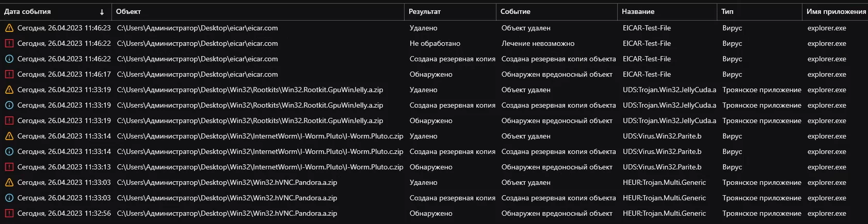Click red alert icon of "Лечение невозможно" row
This screenshot has width=868, height=224.
click(x=9, y=43)
